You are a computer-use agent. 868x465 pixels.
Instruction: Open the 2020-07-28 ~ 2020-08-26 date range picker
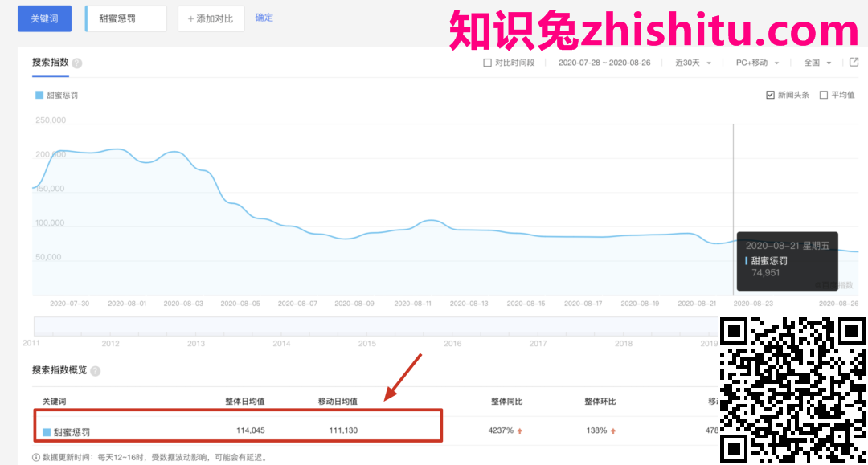(604, 63)
